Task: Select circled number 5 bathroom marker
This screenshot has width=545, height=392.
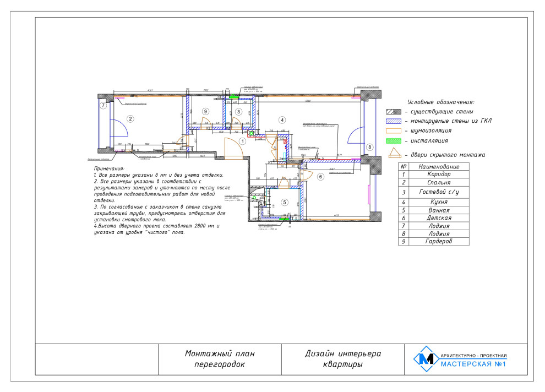Action: [285, 202]
